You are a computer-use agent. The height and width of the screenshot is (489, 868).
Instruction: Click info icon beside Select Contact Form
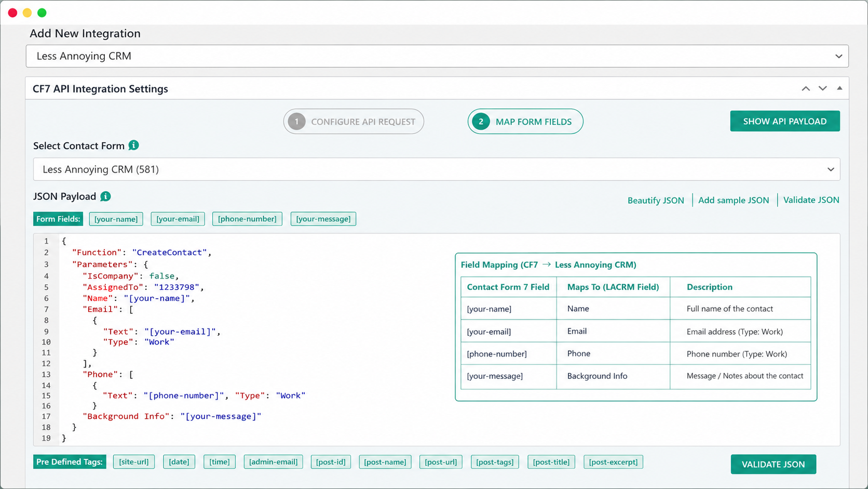pyautogui.click(x=133, y=146)
